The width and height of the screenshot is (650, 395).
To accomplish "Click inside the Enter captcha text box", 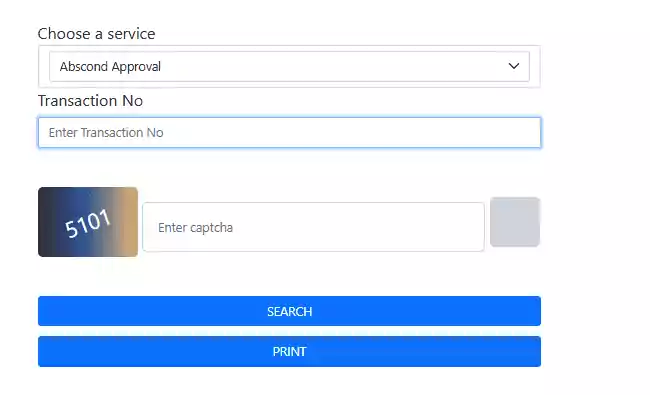I will pos(313,227).
